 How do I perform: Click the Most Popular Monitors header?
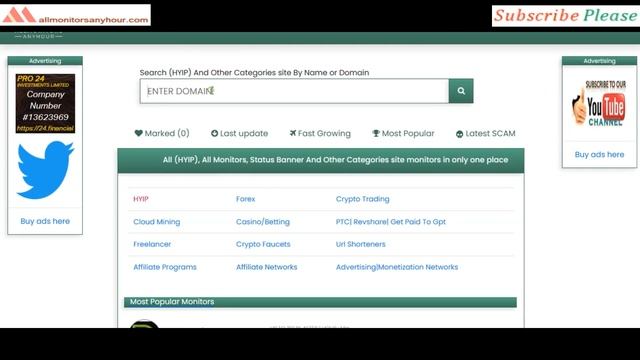pyautogui.click(x=320, y=302)
